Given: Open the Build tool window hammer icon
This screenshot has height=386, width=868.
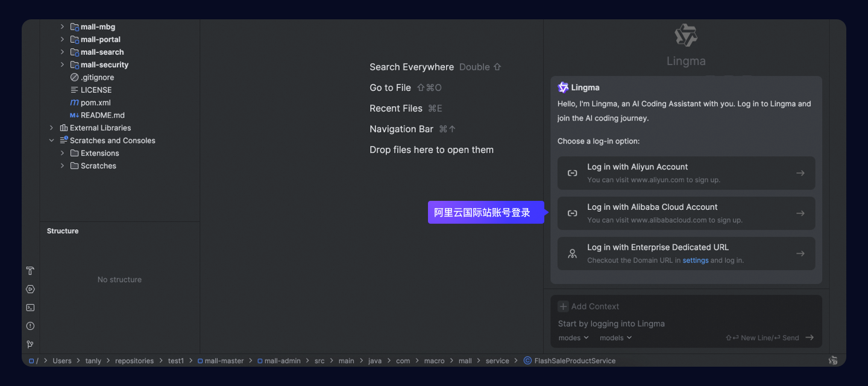Looking at the screenshot, I should (x=30, y=271).
